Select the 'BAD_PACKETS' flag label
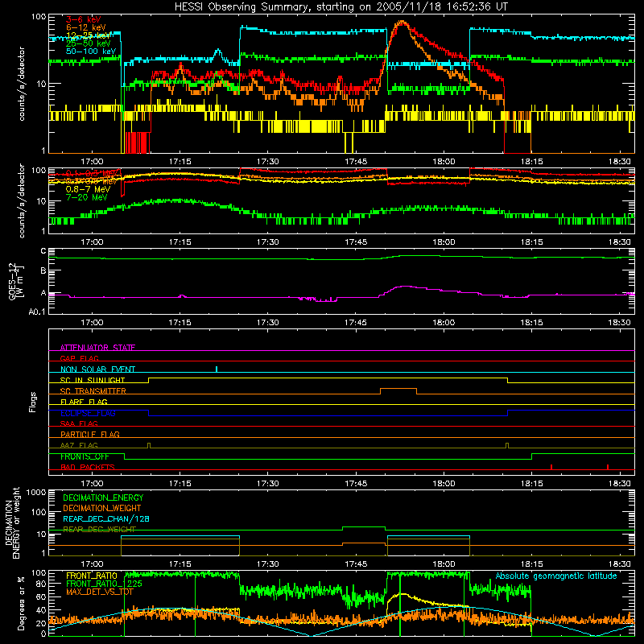Image resolution: width=644 pixels, height=644 pixels. point(88,467)
